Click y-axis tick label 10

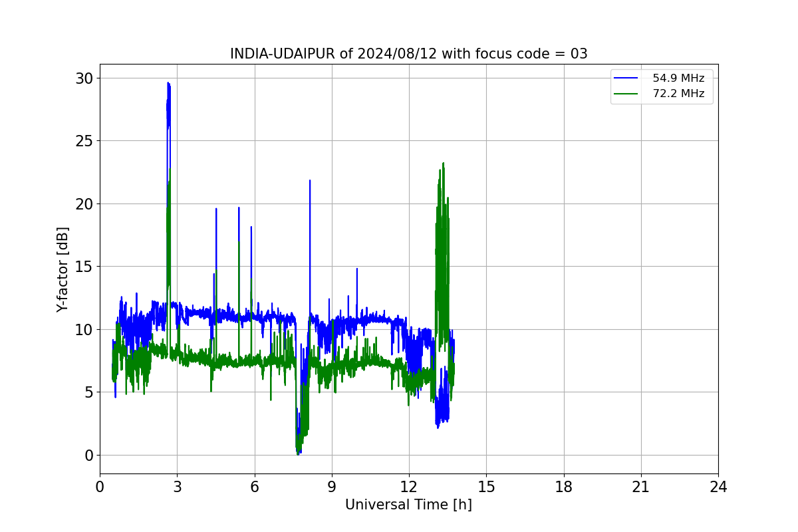tap(85, 330)
